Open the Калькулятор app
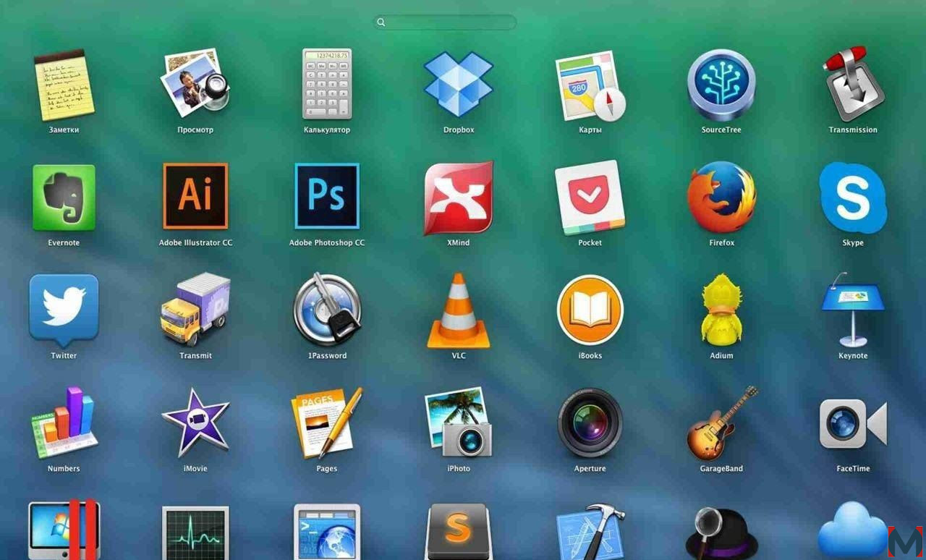The image size is (926, 560). coord(327,84)
